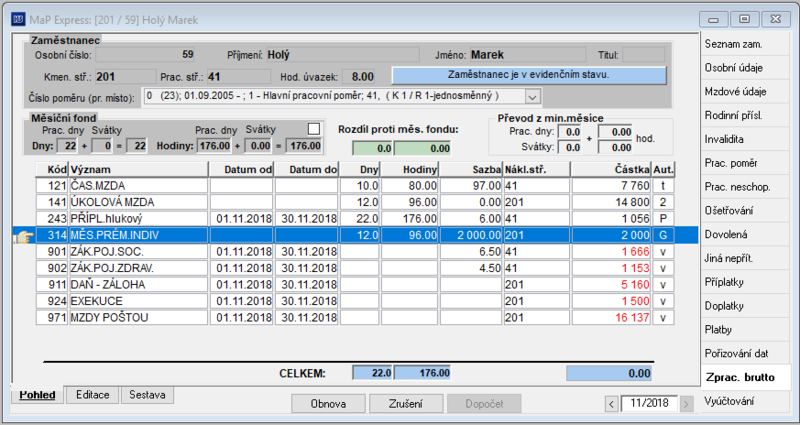
Task: Open Jiná nepřít. in side menu
Action: pyautogui.click(x=745, y=258)
